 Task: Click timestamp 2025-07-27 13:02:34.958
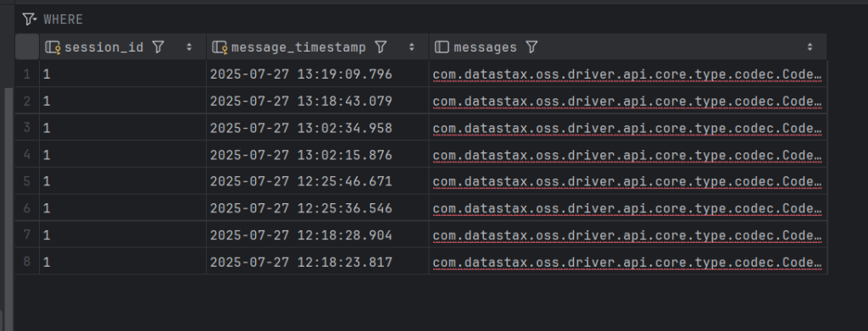301,128
